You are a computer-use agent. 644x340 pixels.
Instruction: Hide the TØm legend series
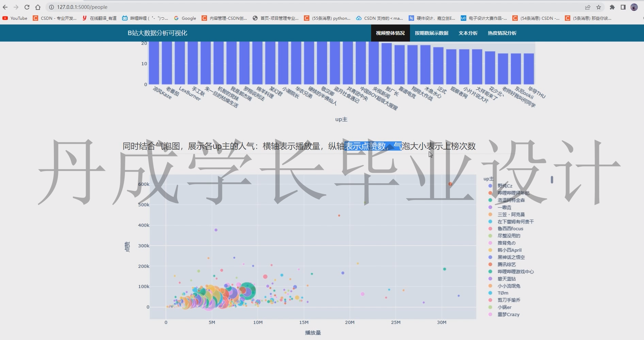[499, 293]
